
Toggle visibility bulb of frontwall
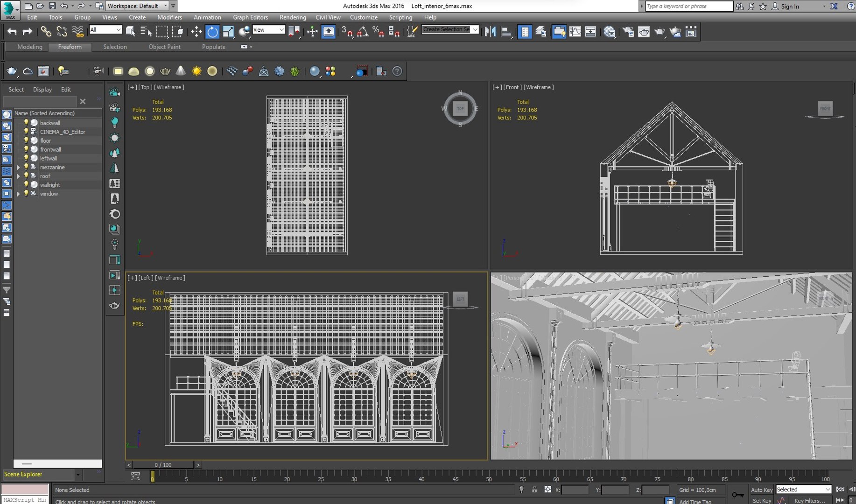click(26, 149)
